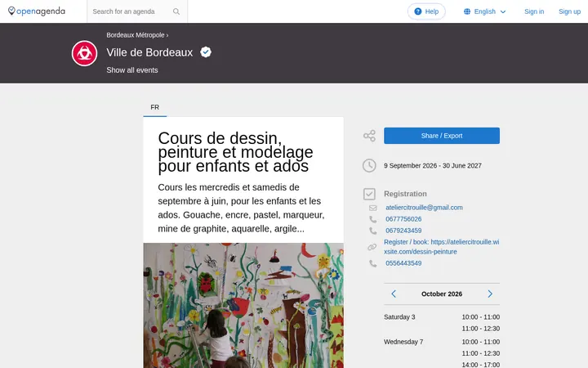Click the Registration checkbox icon
This screenshot has height=368, width=588.
369,194
